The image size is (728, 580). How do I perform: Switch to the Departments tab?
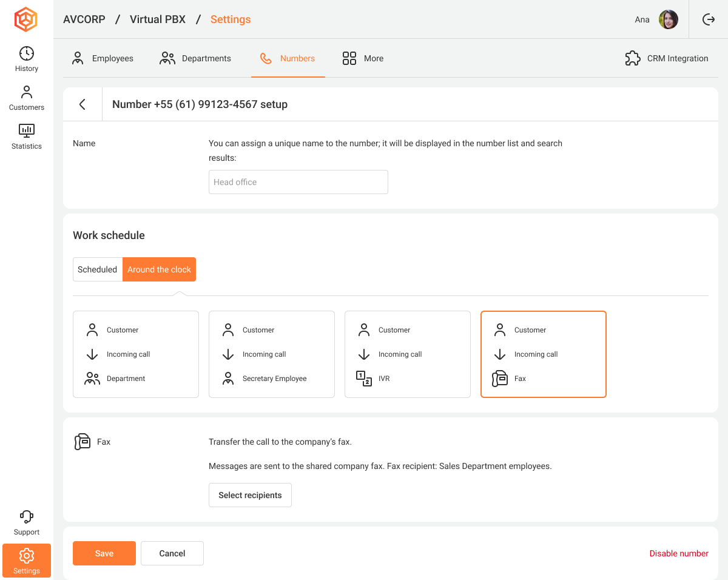point(195,58)
